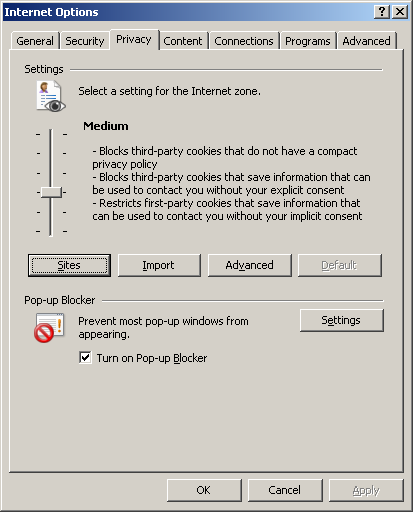Click the privacy document eye icon

point(51,96)
